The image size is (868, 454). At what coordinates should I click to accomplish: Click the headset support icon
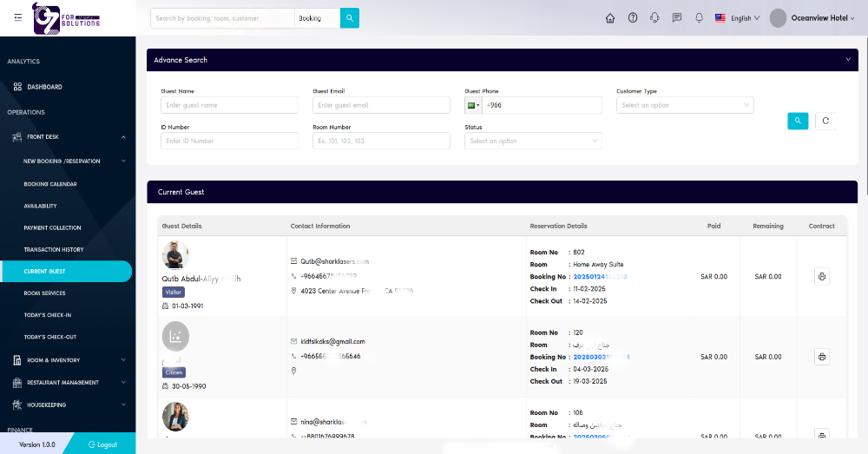point(654,18)
